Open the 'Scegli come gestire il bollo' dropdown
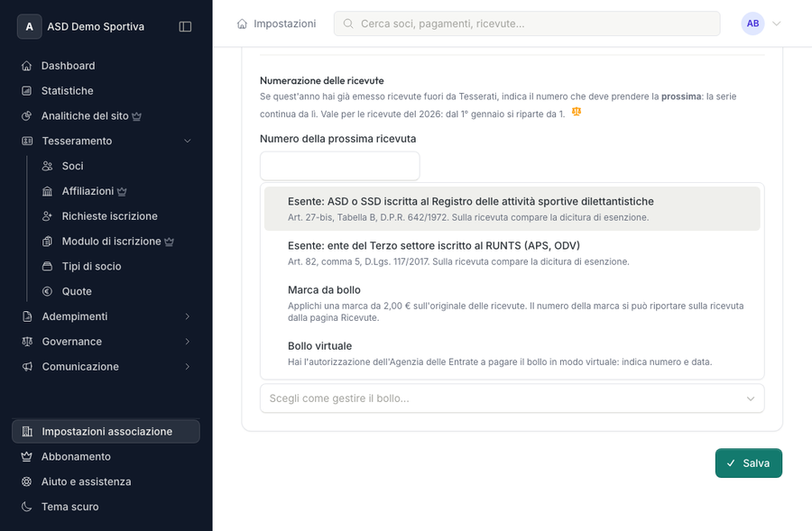Screen dimensions: 812x531 pos(512,398)
